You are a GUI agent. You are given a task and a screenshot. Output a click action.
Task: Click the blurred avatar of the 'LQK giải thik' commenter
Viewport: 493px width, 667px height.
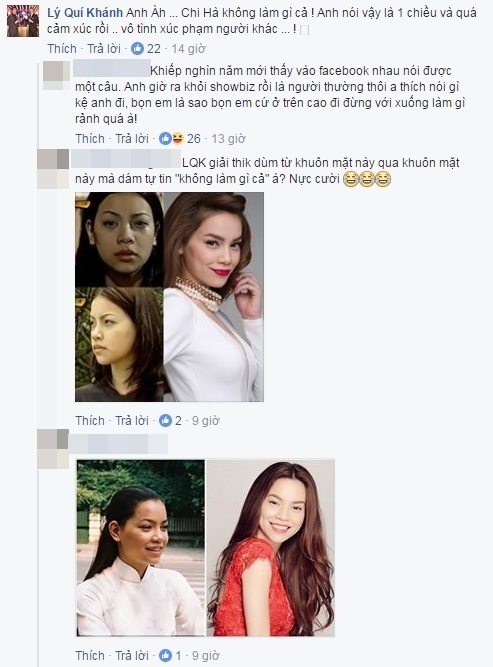53,168
